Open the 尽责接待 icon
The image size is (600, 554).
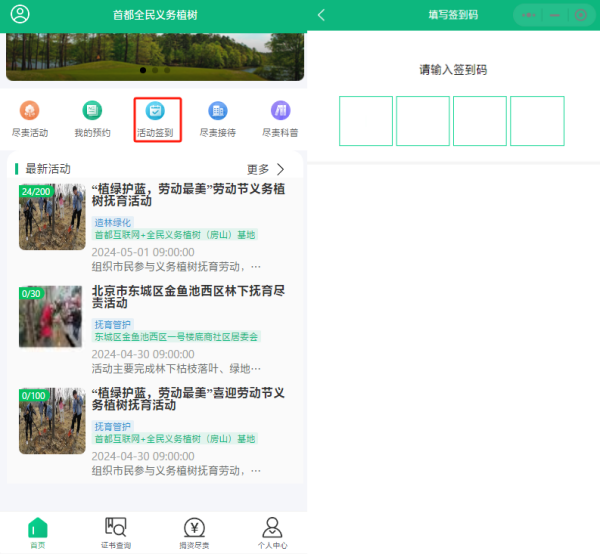click(217, 117)
